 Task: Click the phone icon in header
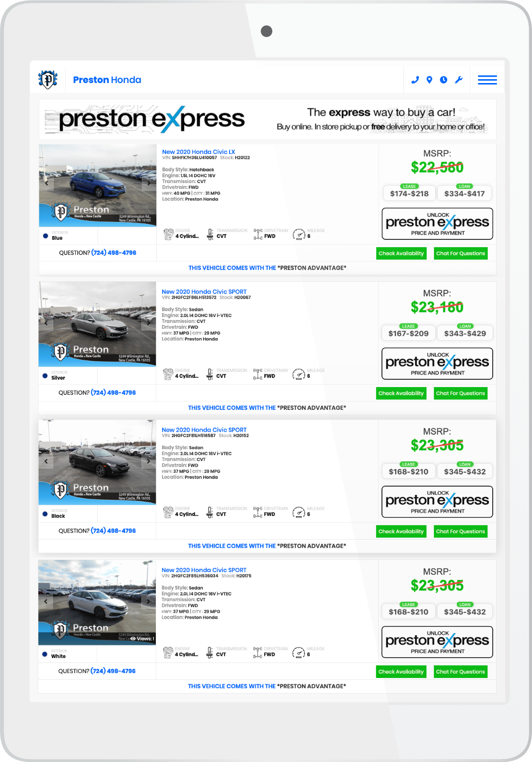coord(415,80)
